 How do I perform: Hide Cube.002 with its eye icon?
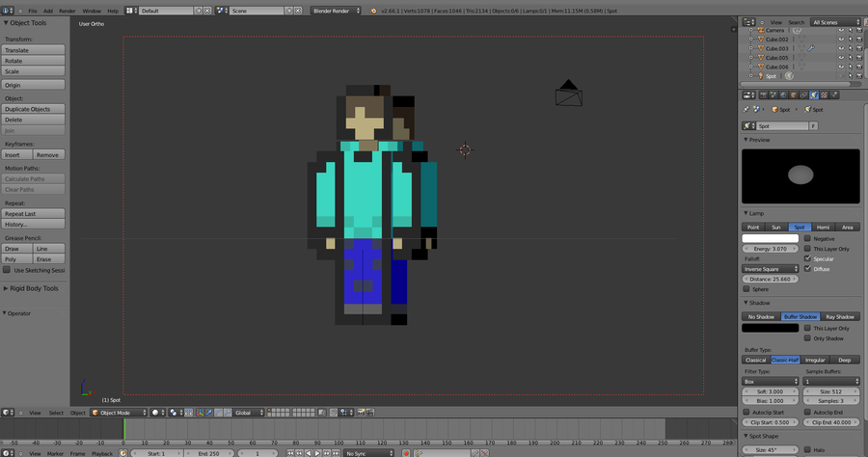pos(841,40)
